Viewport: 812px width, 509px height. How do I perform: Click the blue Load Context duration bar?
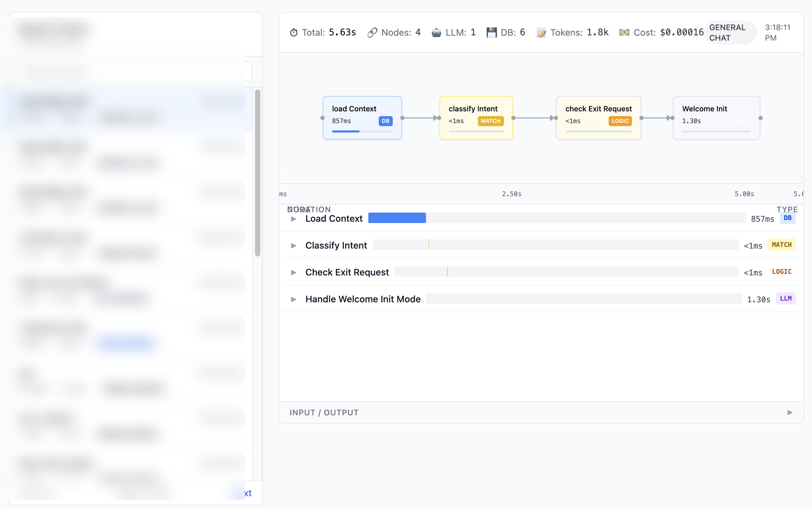tap(397, 218)
